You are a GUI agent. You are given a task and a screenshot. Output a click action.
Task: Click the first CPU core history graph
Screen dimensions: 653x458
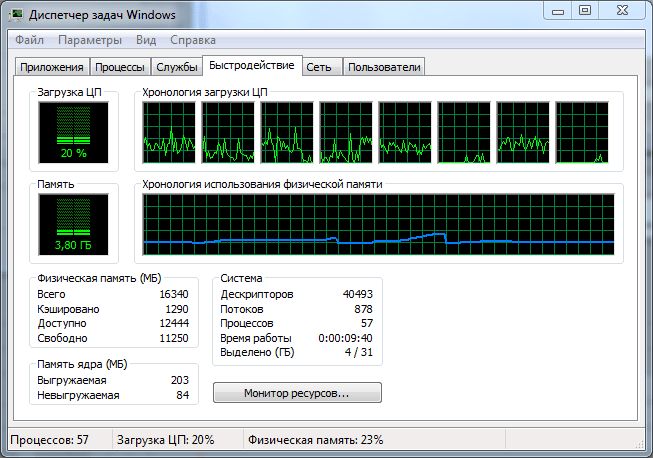[x=169, y=133]
